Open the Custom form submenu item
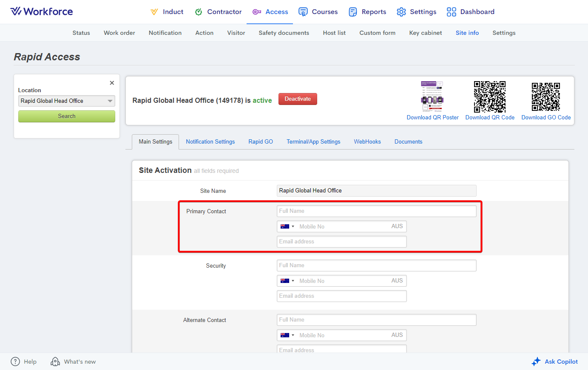Screen dimensions: 588x370 point(378,33)
